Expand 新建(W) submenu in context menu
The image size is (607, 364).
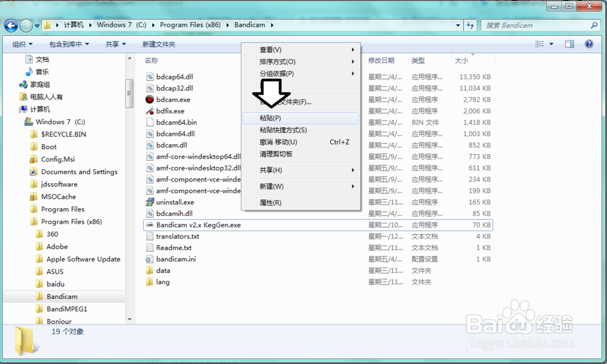click(x=301, y=186)
